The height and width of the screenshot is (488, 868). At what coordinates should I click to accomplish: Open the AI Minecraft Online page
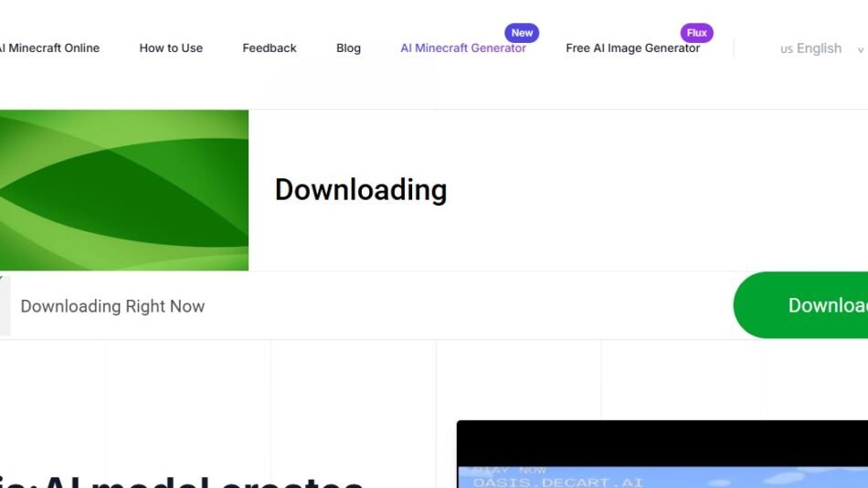[x=50, y=48]
